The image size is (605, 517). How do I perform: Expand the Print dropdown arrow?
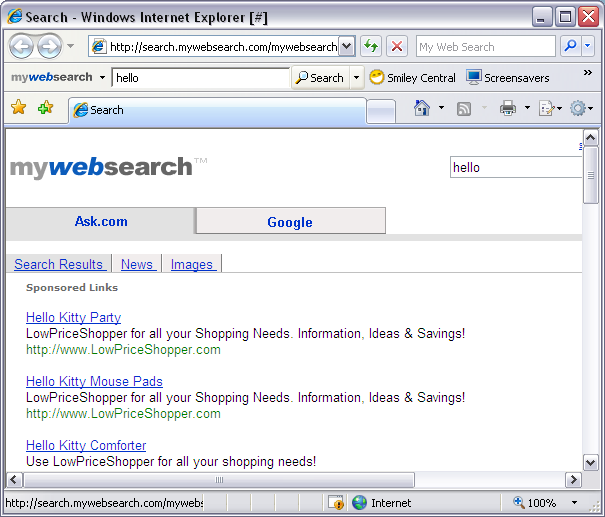click(x=527, y=108)
